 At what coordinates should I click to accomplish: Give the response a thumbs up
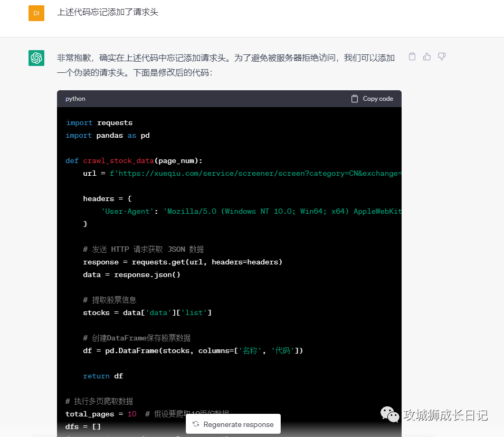[x=427, y=56]
